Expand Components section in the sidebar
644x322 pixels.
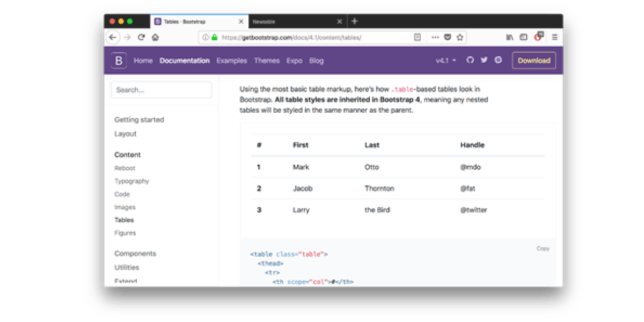[135, 253]
